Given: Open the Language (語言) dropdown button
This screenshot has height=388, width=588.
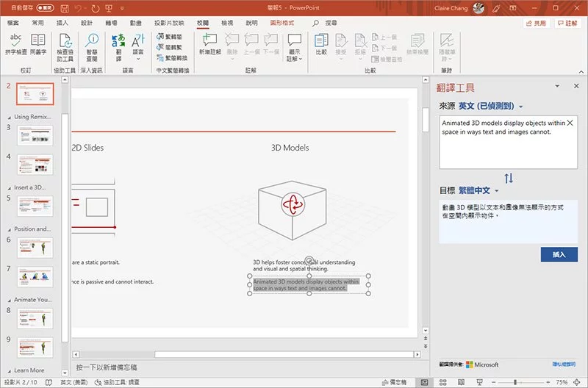Looking at the screenshot, I should click(138, 48).
